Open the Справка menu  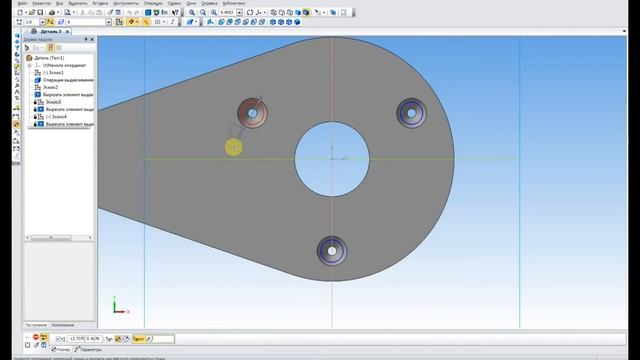click(x=209, y=3)
